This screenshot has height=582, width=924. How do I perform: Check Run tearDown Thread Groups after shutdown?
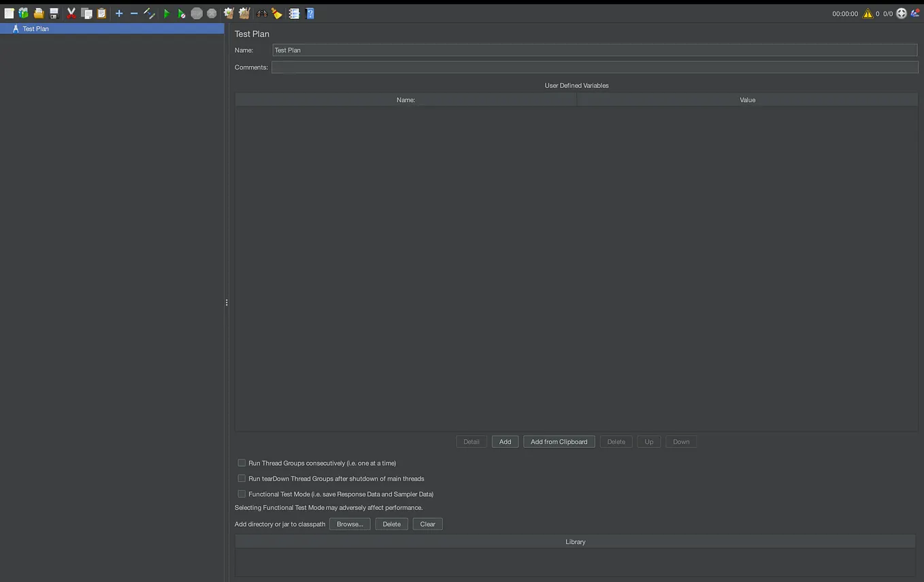pyautogui.click(x=242, y=478)
